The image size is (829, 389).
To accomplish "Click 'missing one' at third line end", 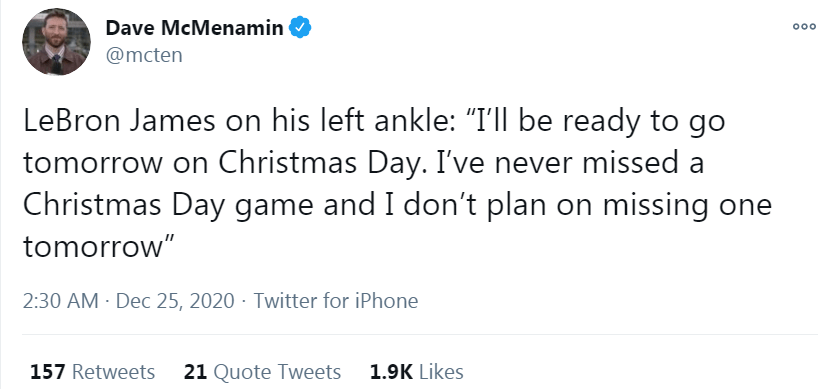I will pos(687,206).
